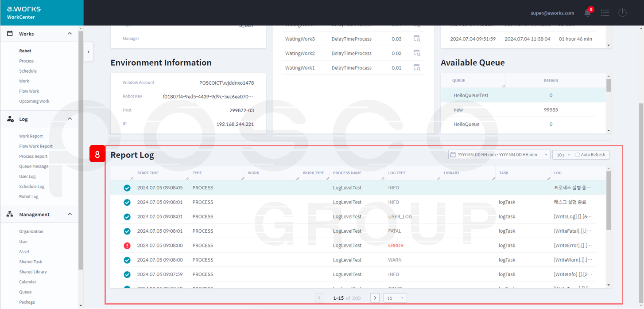Click status check icon of USER_LOG row
Viewport: 644px width, 309px height.
click(127, 217)
